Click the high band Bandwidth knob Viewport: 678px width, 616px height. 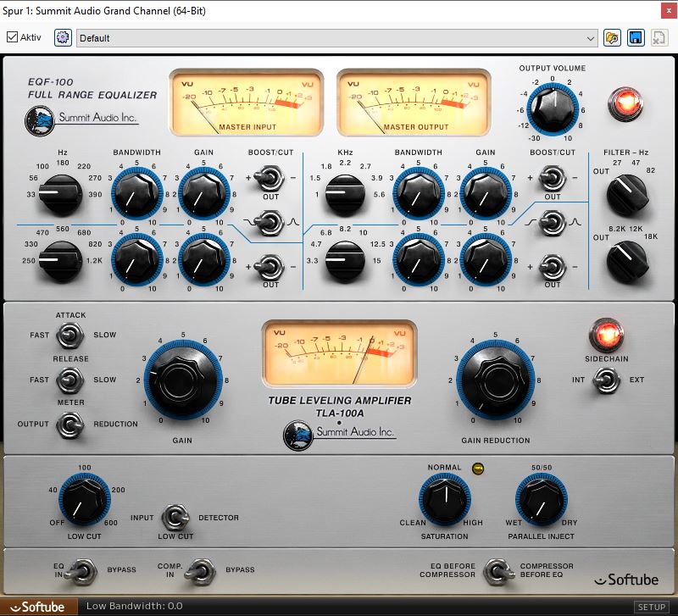pyautogui.click(x=419, y=260)
